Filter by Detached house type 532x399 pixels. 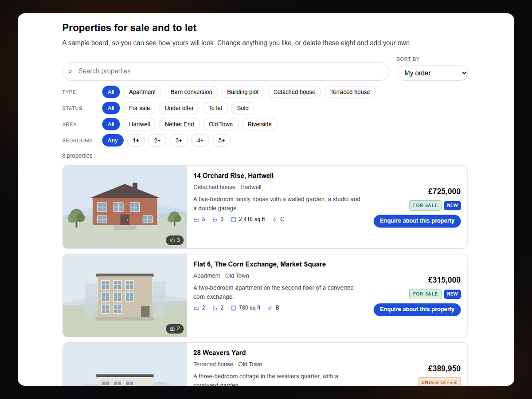[x=294, y=92]
